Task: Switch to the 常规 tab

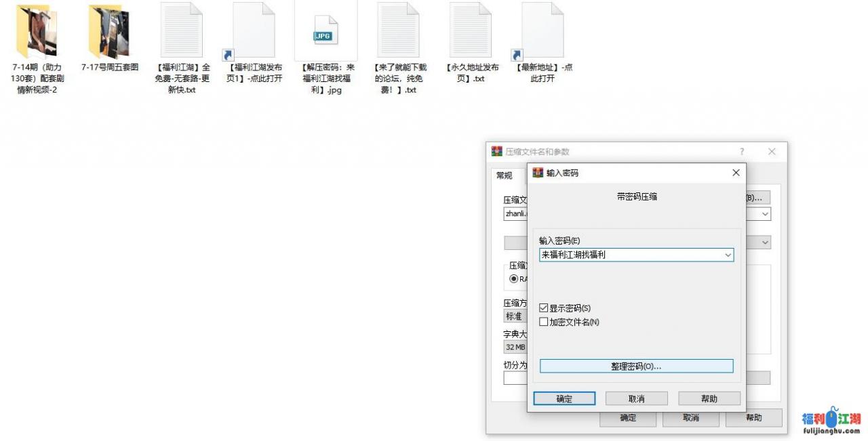Action: [x=505, y=176]
